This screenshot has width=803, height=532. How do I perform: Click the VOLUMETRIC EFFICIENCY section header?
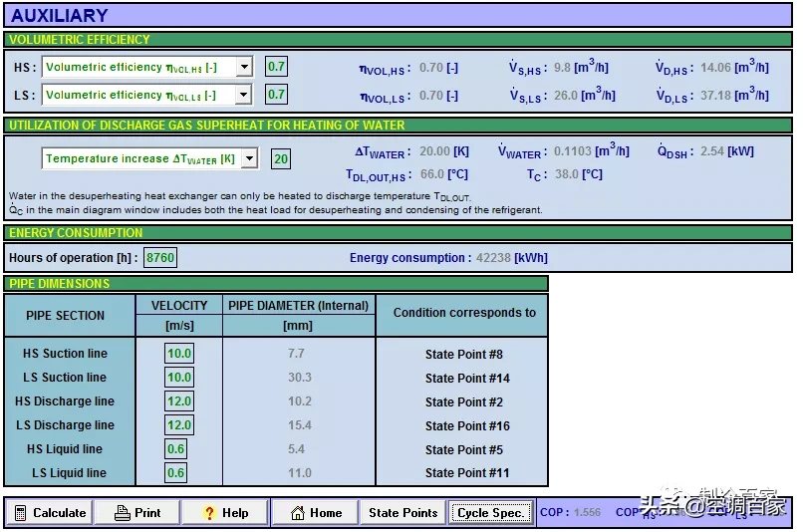(x=398, y=40)
